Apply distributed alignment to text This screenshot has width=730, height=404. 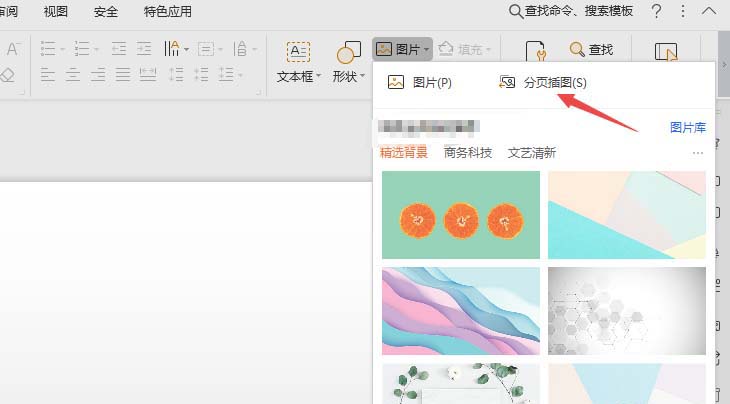[148, 74]
